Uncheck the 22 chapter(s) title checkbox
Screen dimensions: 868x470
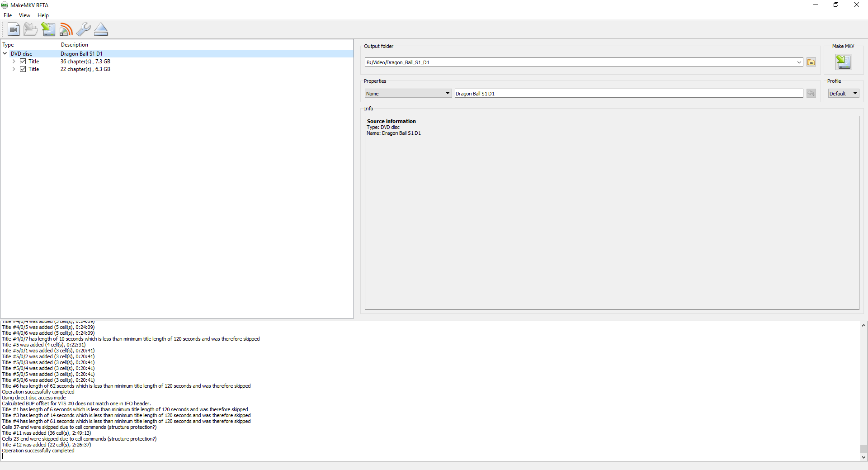point(23,69)
